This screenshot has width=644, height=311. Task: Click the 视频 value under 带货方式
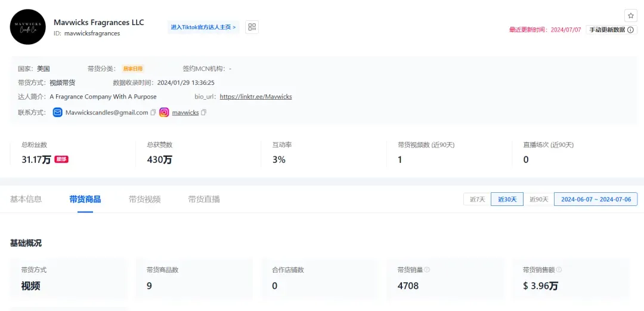click(x=31, y=285)
